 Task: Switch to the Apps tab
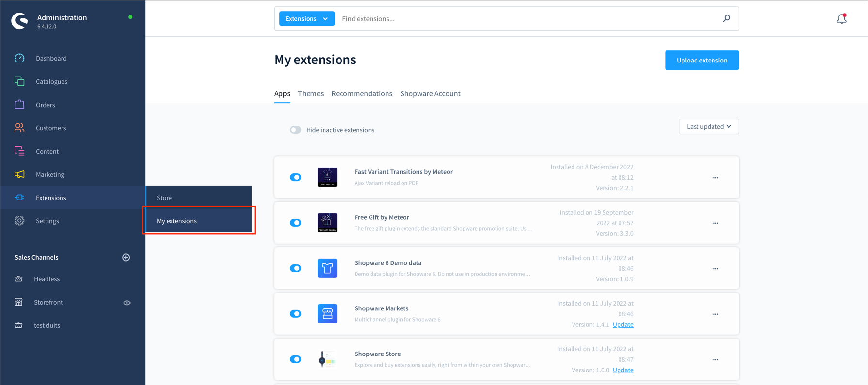tap(282, 93)
